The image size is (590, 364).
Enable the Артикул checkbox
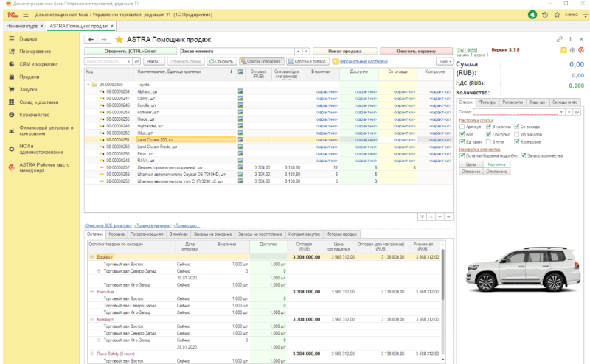point(462,127)
